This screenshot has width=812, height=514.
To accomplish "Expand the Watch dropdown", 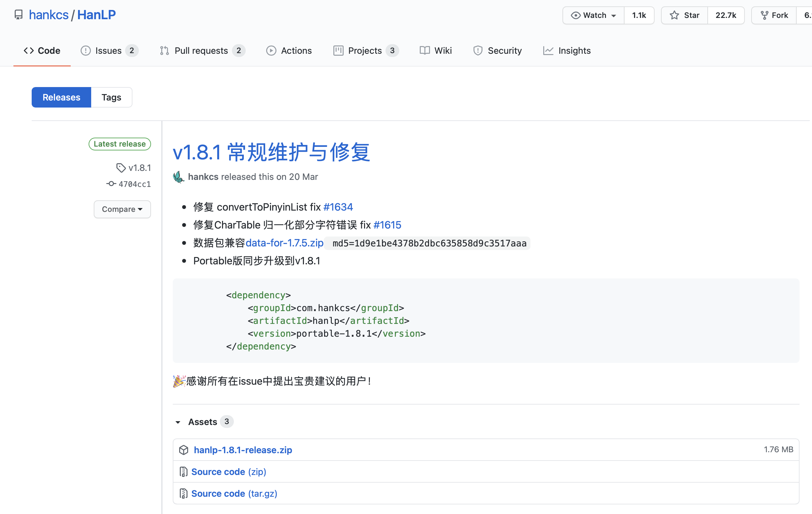I will (x=593, y=15).
